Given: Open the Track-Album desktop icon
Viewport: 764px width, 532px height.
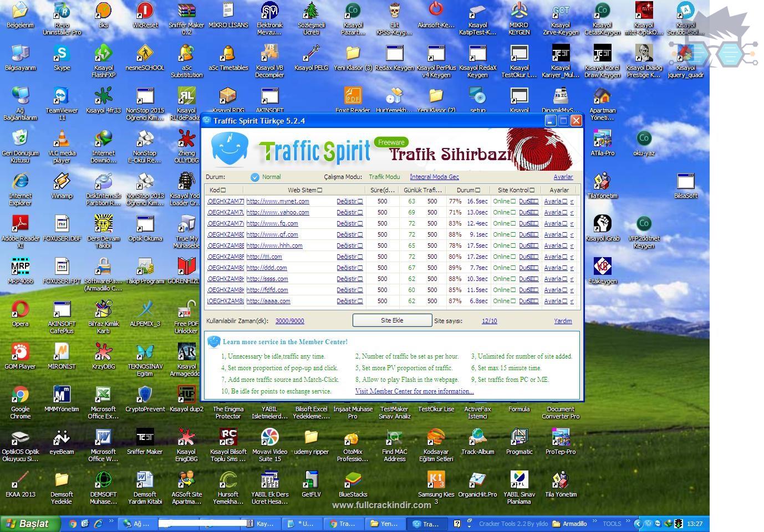Looking at the screenshot, I should (477, 442).
